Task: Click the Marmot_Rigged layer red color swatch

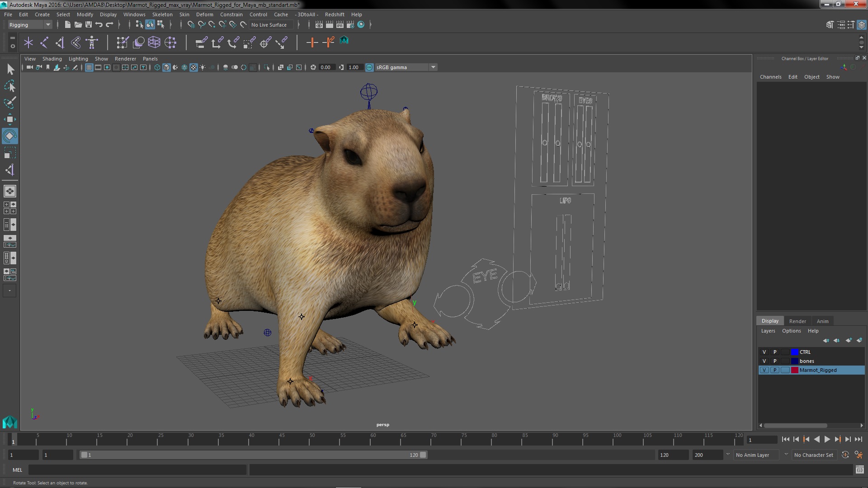Action: (794, 370)
